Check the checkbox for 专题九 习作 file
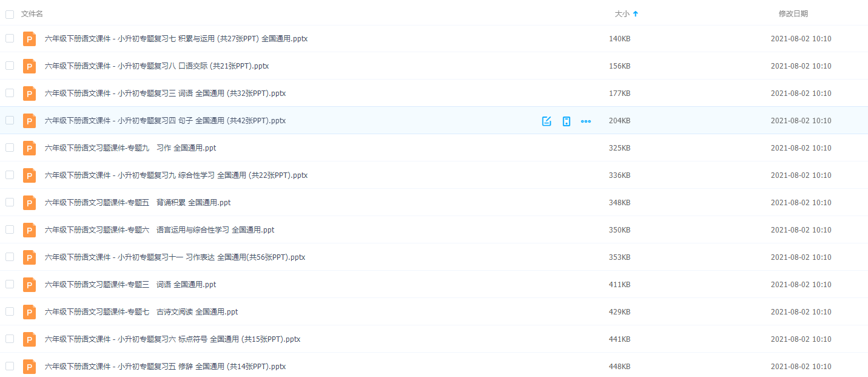The height and width of the screenshot is (377, 868). (x=10, y=148)
